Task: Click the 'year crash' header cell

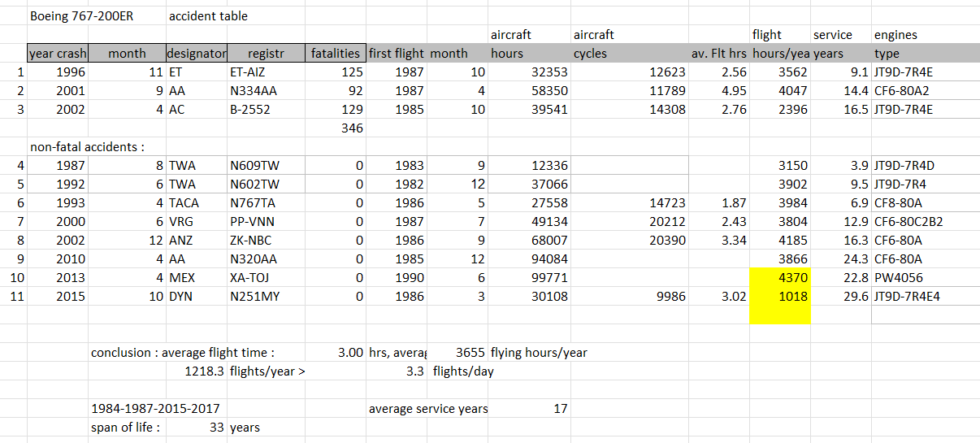Action: 58,53
